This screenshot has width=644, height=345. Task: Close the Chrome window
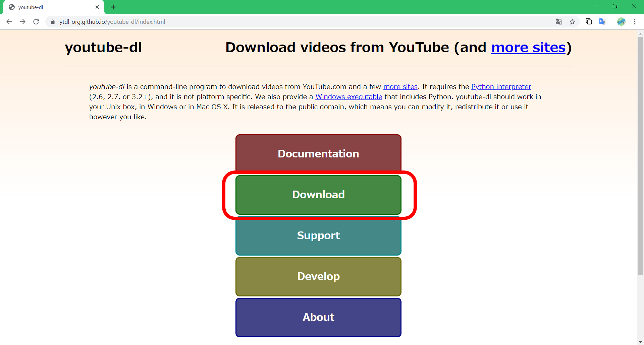[x=634, y=6]
